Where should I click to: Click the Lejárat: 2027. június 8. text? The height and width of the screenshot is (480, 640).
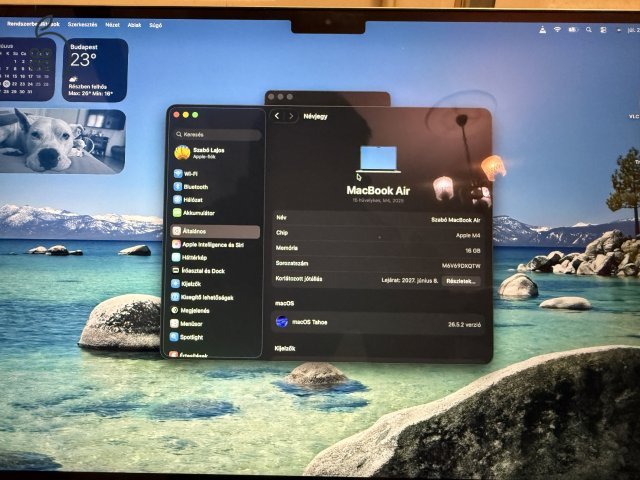pyautogui.click(x=410, y=281)
